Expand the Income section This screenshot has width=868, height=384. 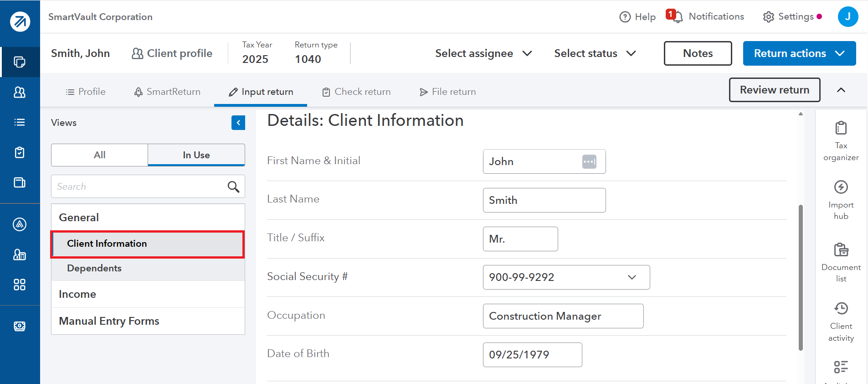148,294
